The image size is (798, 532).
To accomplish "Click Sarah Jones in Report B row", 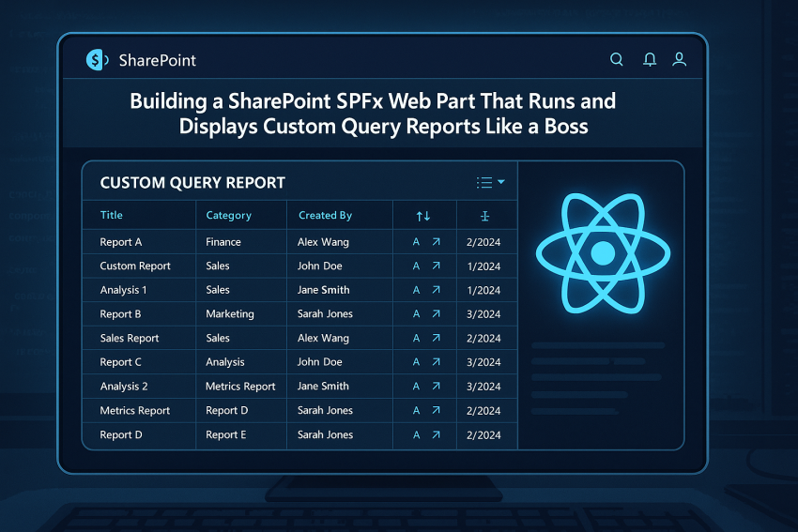I will pos(325,313).
